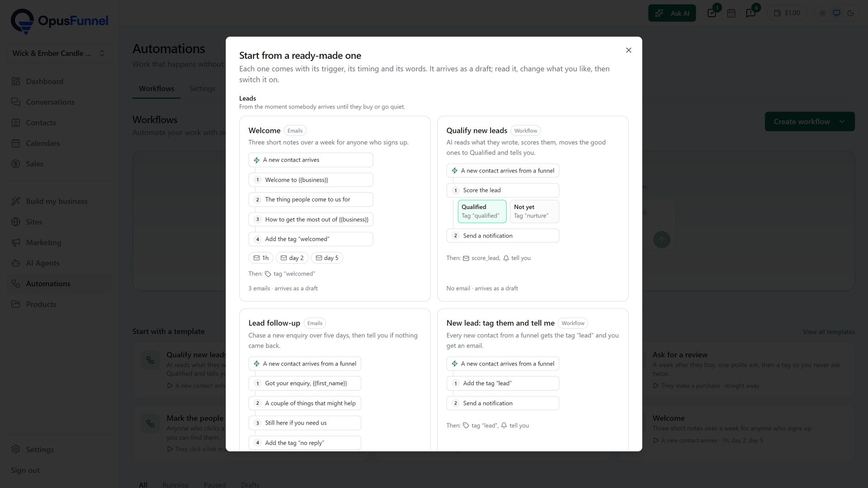Select the Automations sidebar item
Image resolution: width=868 pixels, height=488 pixels.
(x=59, y=284)
